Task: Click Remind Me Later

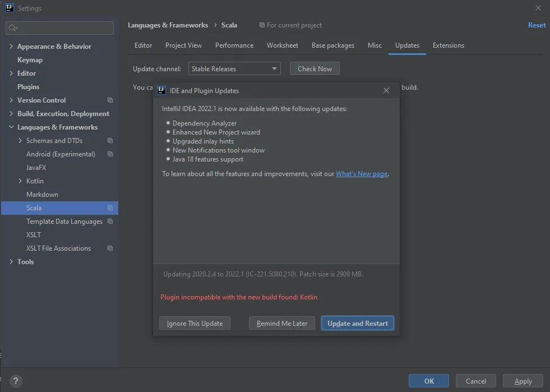Action: click(281, 323)
